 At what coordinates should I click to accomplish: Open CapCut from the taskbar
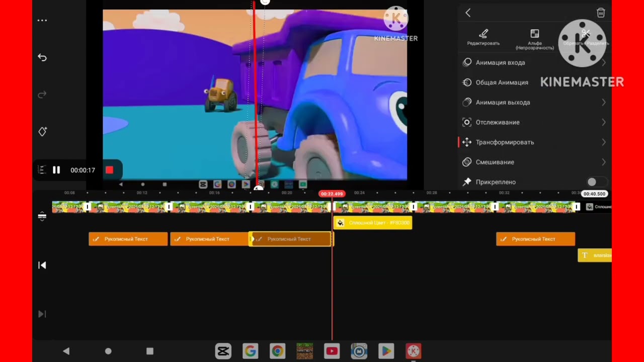click(223, 351)
